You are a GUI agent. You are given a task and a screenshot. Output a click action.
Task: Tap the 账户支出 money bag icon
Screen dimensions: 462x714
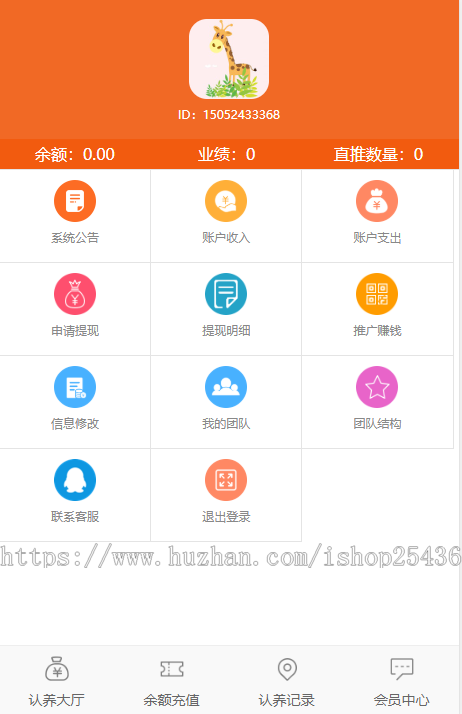[x=377, y=201]
